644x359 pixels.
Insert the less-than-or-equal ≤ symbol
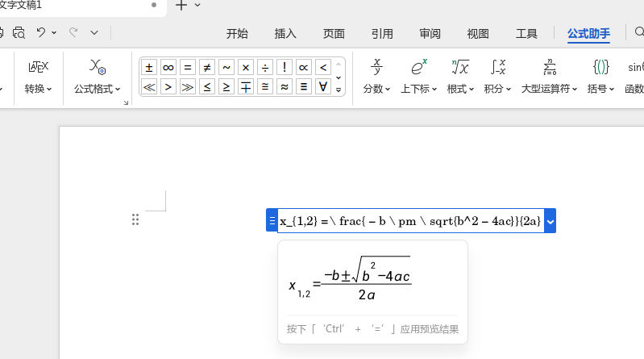tap(207, 87)
